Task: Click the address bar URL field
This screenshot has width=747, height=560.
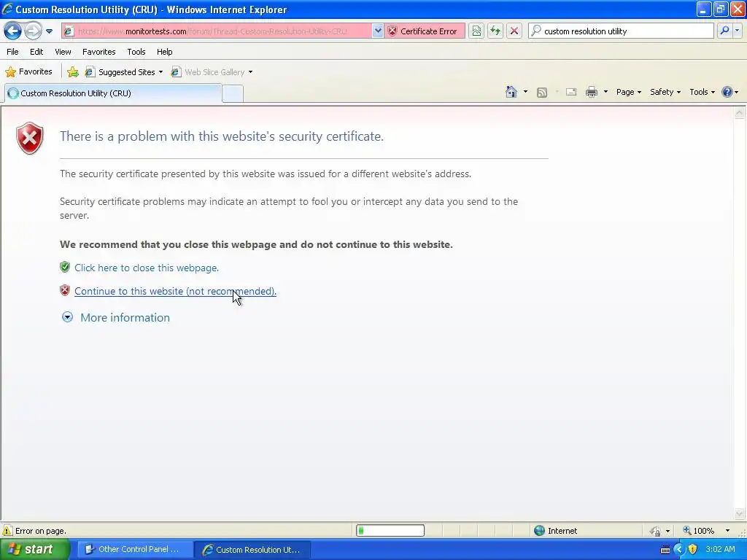Action: [x=216, y=31]
